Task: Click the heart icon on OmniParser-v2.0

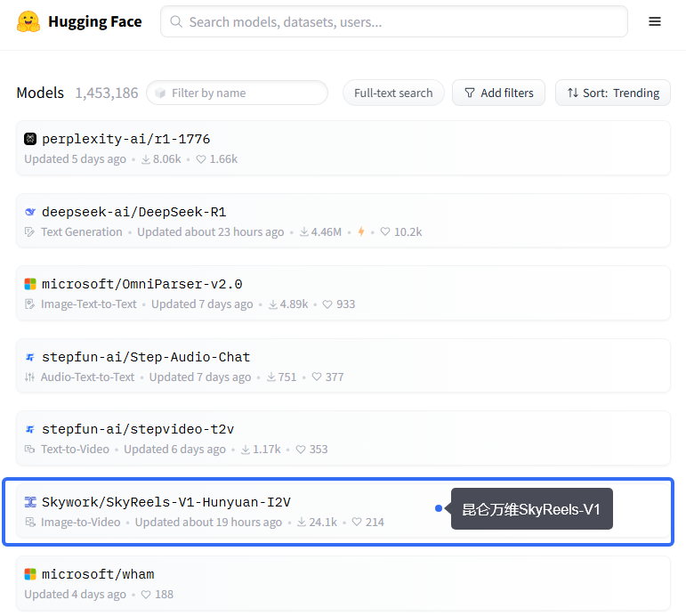Action: click(x=327, y=304)
